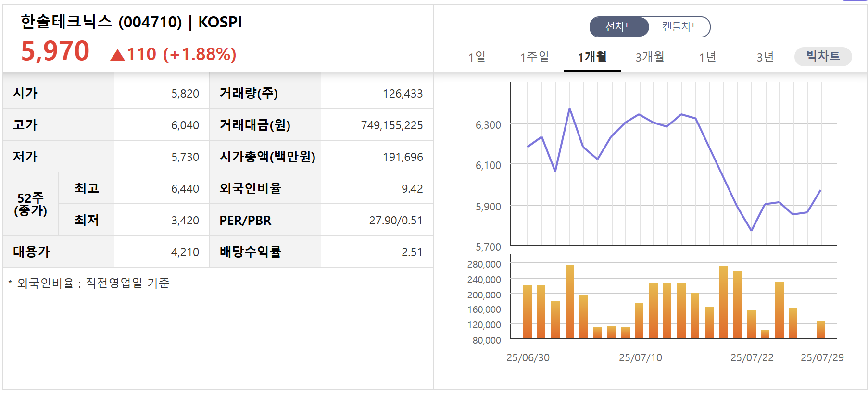Click the 저가 row label
868x394 pixels.
(x=25, y=157)
